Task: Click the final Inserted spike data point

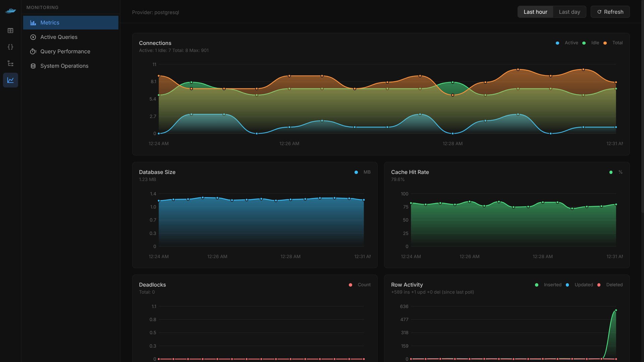Action: [x=616, y=310]
